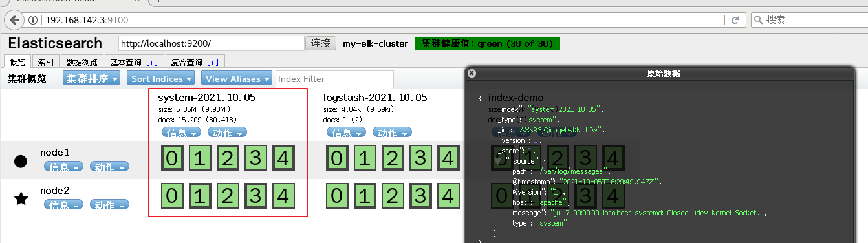This screenshot has height=243, width=868.
Task: Open the 动作 dropdown for node1
Action: [109, 167]
